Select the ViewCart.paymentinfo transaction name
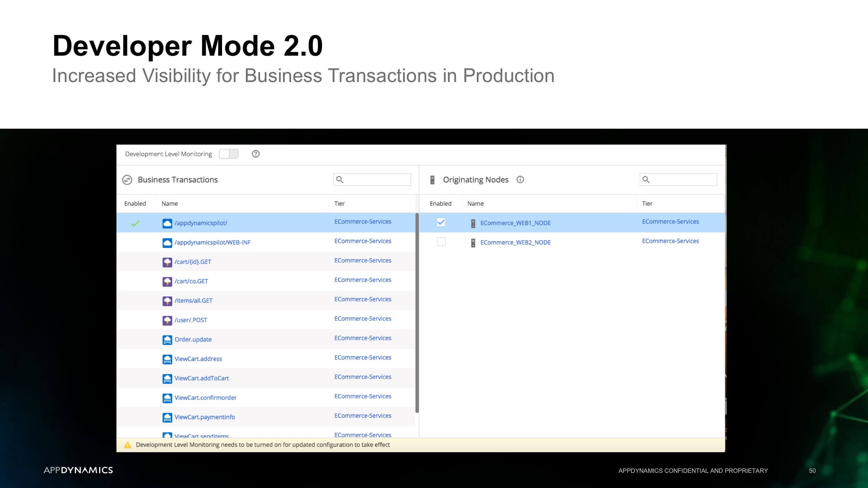 tap(205, 417)
